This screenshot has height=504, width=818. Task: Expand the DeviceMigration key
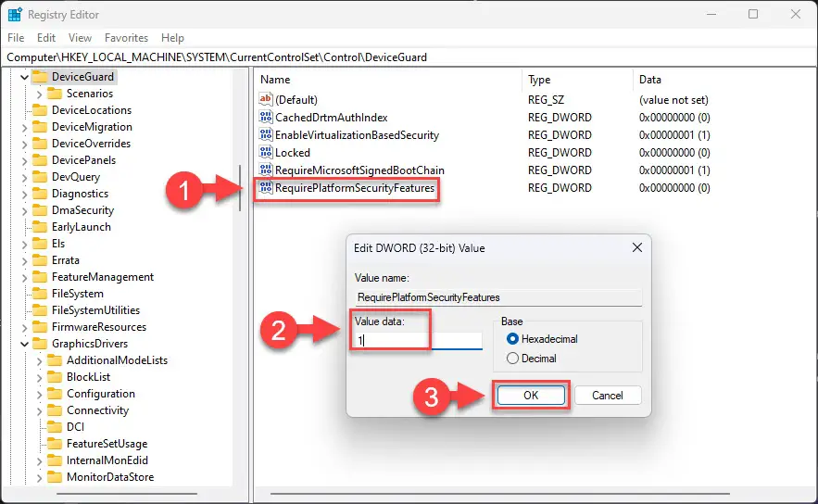pyautogui.click(x=24, y=127)
